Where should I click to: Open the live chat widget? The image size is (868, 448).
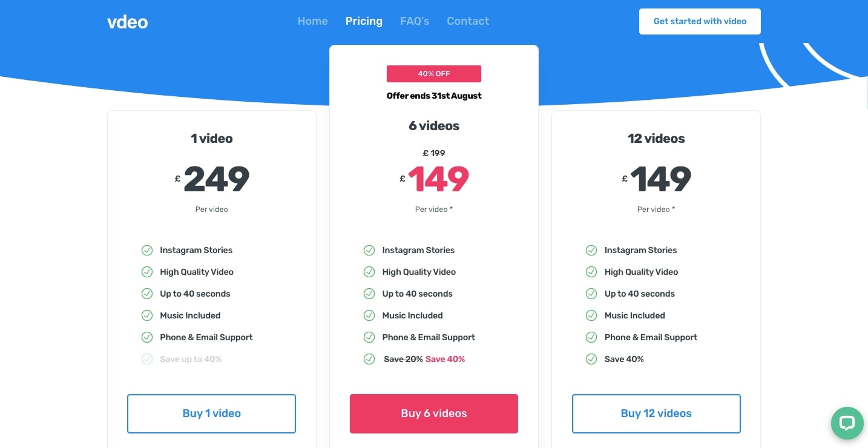click(x=847, y=423)
